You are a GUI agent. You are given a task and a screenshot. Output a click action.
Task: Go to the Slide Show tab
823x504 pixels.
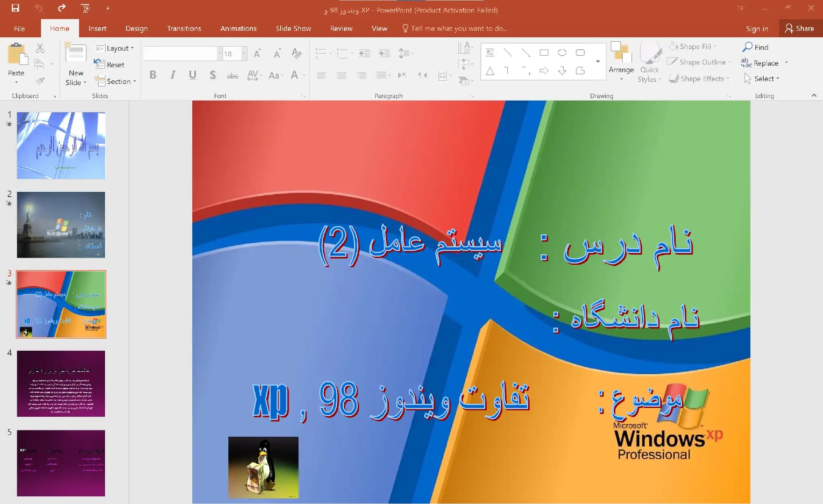tap(293, 28)
